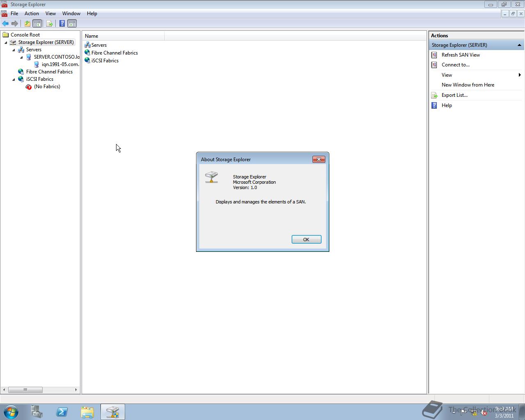Viewport: 525px width, 420px height.
Task: Open Windows Explorer from the taskbar
Action: (87, 412)
